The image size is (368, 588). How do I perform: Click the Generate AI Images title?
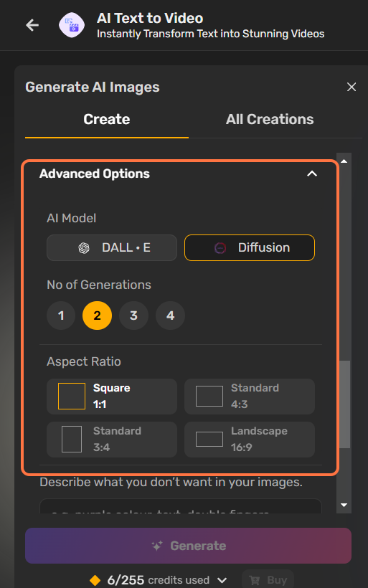[x=93, y=87]
